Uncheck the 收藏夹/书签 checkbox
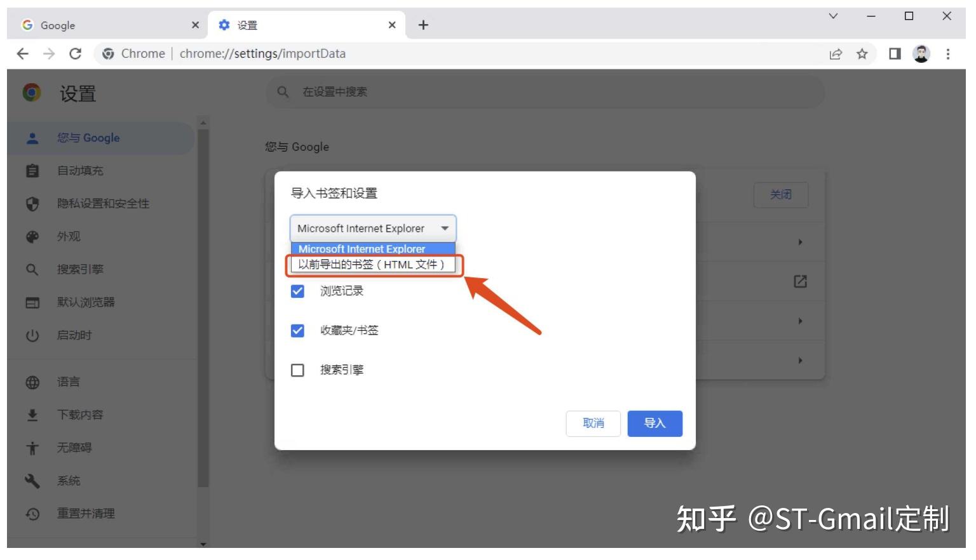Screen dimensions: 976x560 (x=297, y=331)
